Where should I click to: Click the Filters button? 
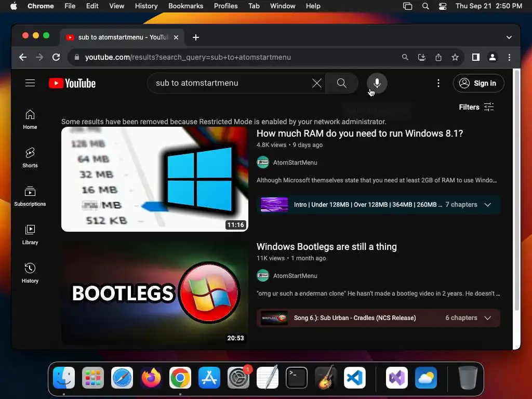476,107
